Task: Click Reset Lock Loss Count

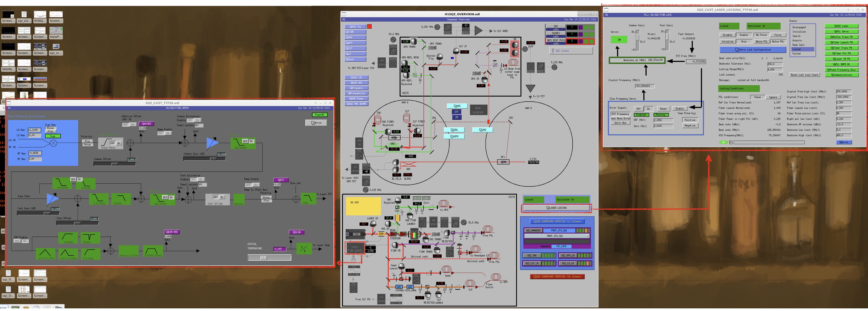Action: tap(804, 75)
